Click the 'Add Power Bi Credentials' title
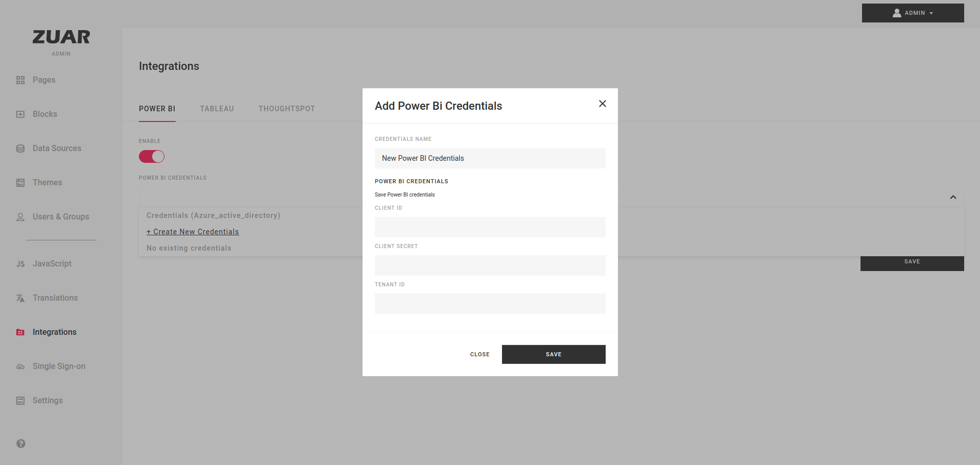This screenshot has width=980, height=465. [438, 106]
